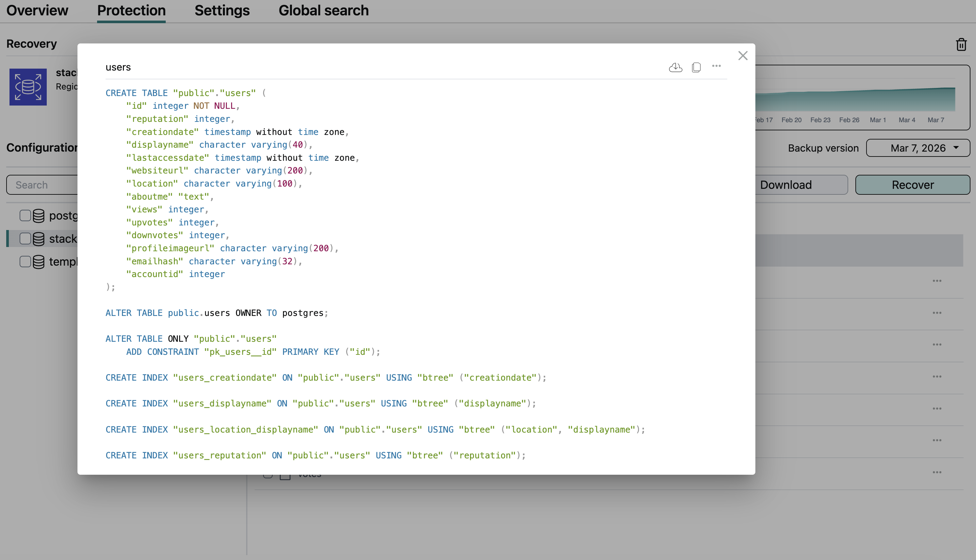976x560 pixels.
Task: Open the Global search tab
Action: point(323,10)
